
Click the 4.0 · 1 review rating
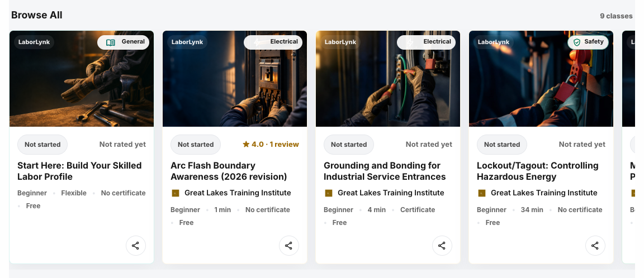(x=271, y=145)
